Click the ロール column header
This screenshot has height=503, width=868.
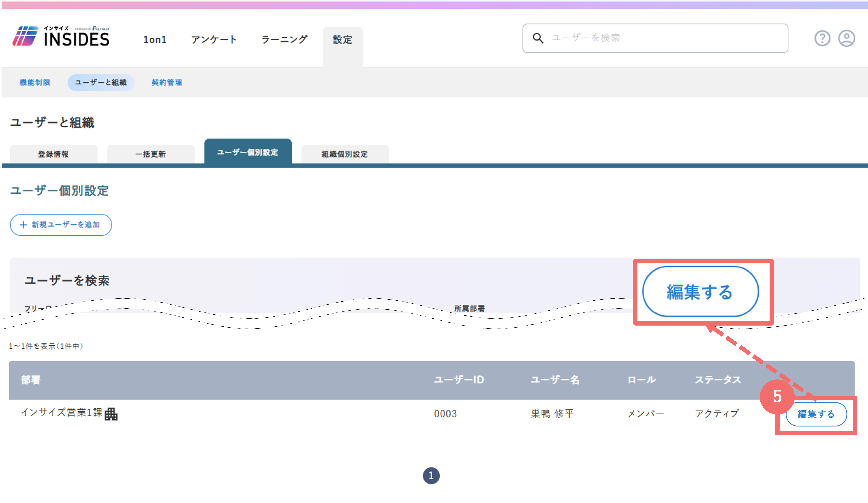click(641, 380)
